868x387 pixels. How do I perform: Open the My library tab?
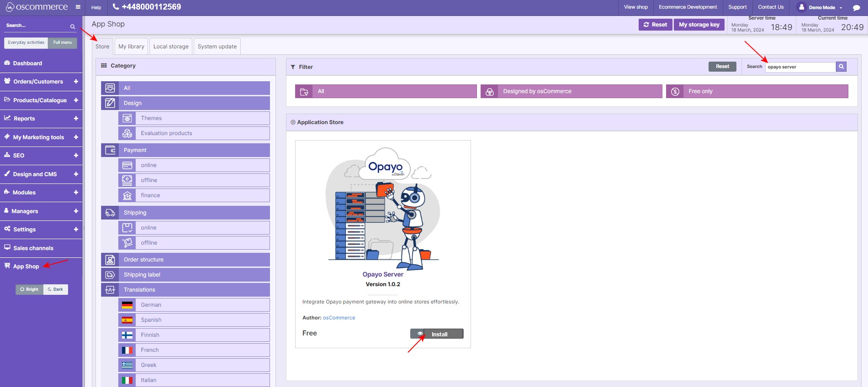131,47
